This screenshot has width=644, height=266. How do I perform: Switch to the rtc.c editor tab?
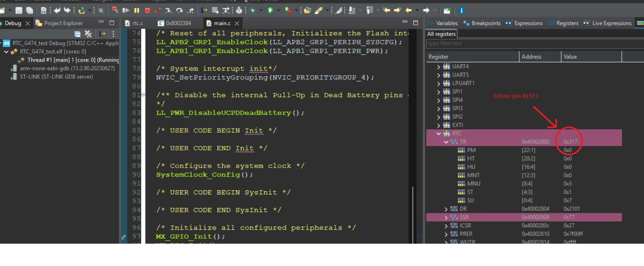point(134,23)
